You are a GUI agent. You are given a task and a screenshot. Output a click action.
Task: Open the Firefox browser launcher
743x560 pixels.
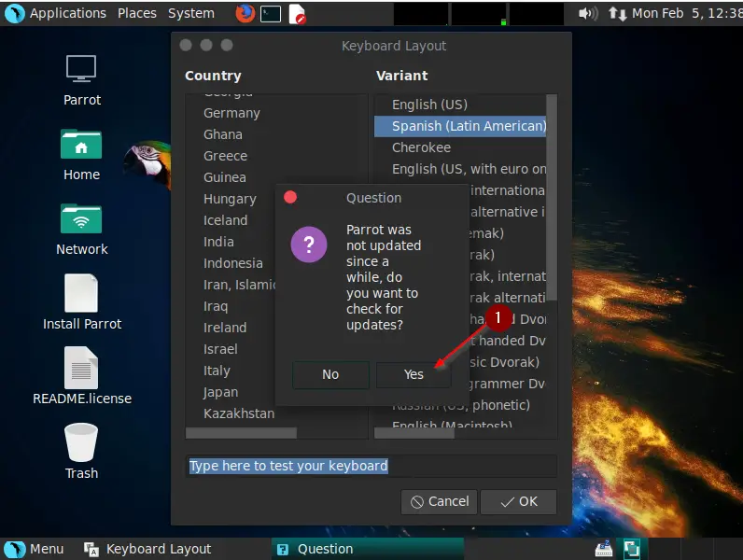coord(245,13)
